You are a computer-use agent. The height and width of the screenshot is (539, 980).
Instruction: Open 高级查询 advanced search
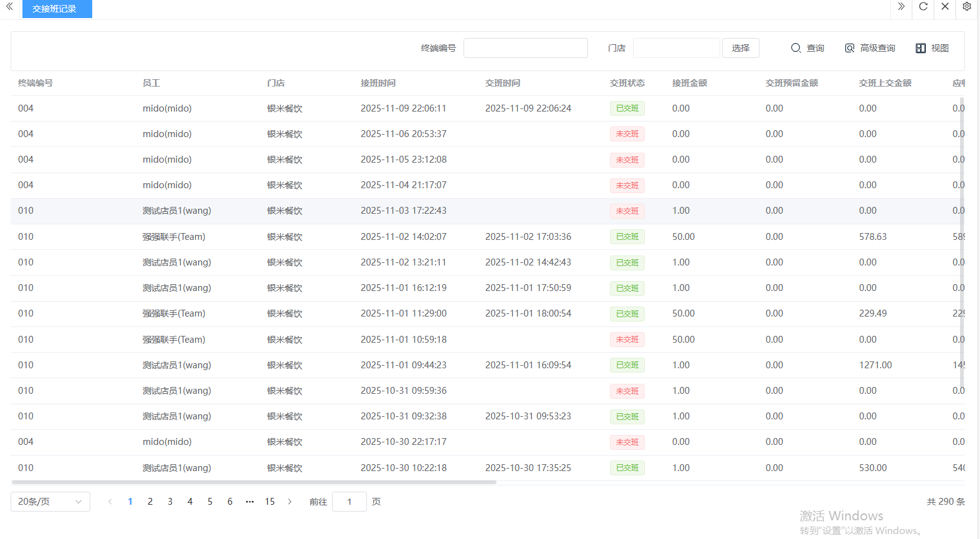(x=870, y=48)
